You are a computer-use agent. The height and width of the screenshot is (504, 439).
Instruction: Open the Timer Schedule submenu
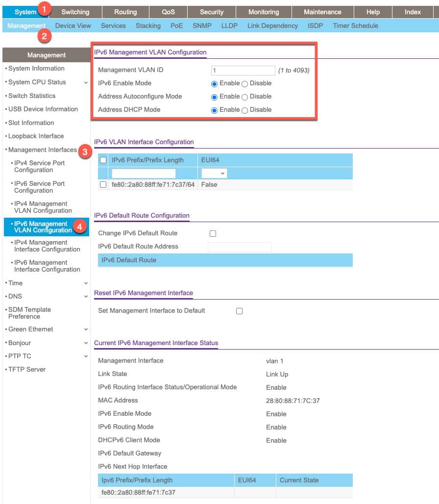tap(356, 25)
